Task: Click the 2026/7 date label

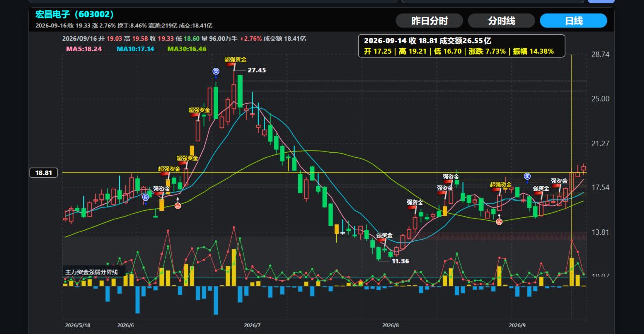Action: (252, 325)
